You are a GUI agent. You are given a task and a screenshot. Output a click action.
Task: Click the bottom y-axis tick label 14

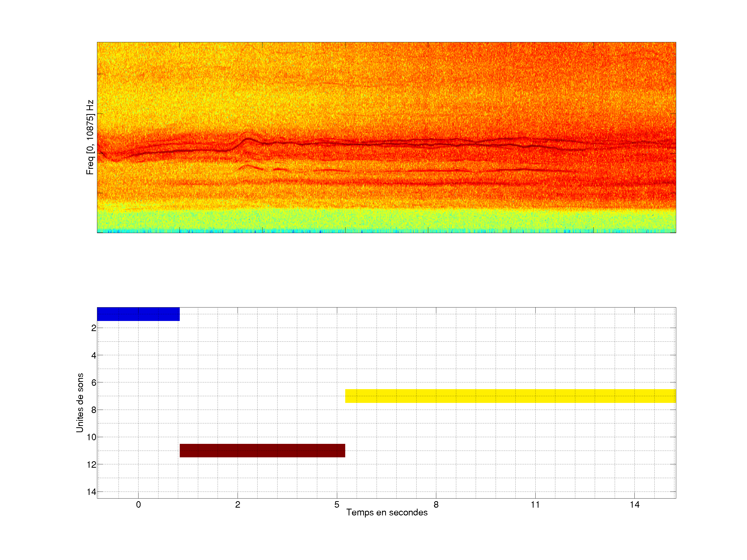(92, 492)
